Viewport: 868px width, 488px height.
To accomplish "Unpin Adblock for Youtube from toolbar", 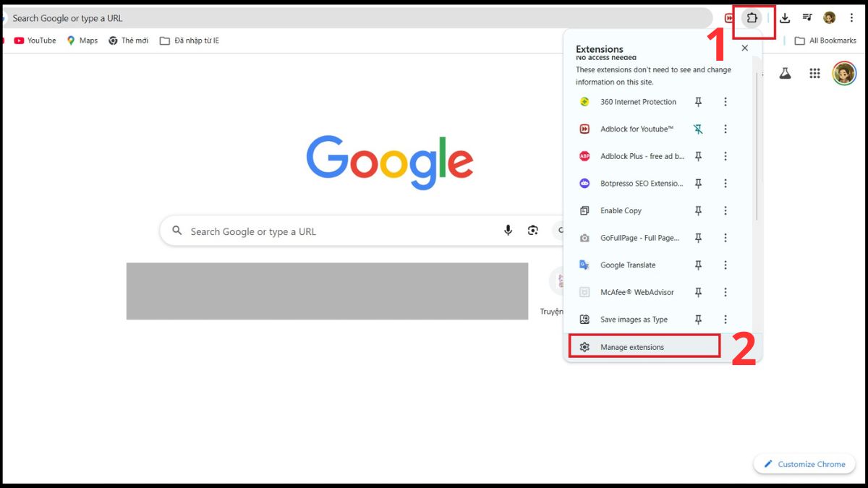I will point(698,129).
